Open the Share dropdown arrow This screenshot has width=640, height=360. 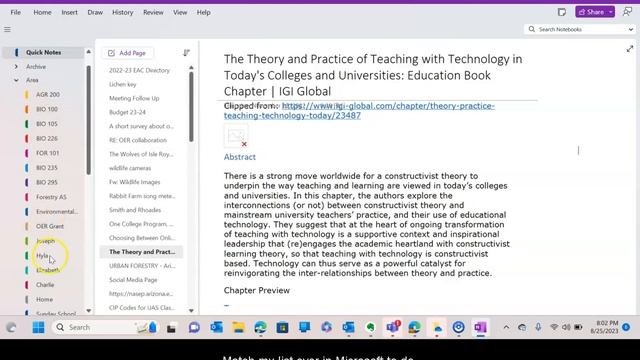611,12
